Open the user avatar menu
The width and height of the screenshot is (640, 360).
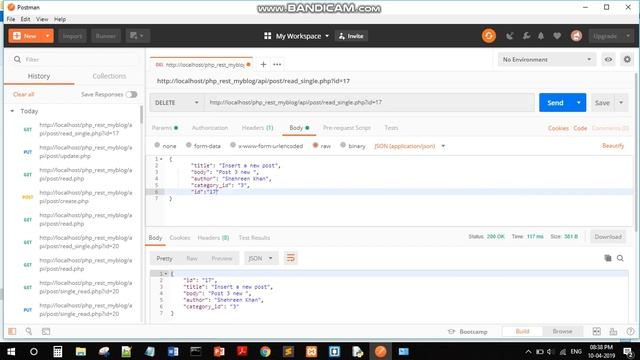point(576,36)
